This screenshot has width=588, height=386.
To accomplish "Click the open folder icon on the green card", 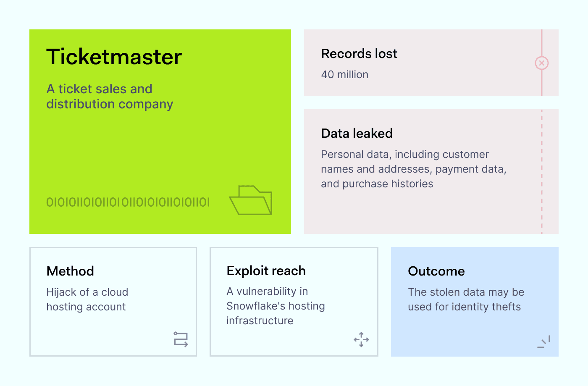I will point(250,200).
